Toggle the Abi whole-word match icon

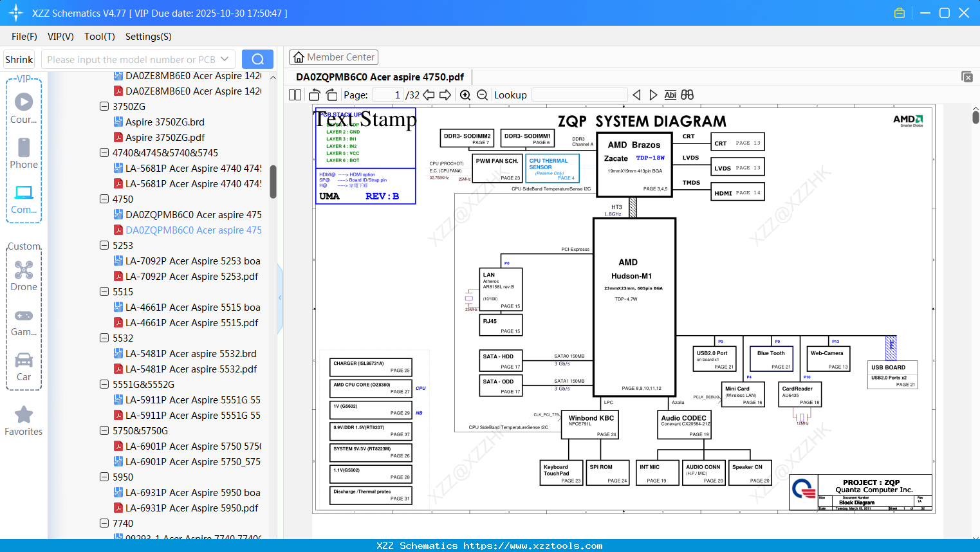point(670,95)
